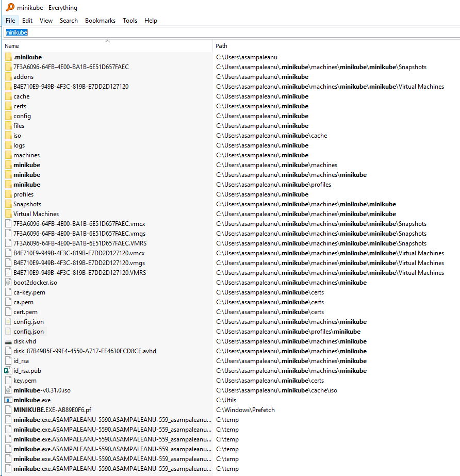This screenshot has height=476, width=460.
Task: Select the machines folder icon
Action: pos(8,155)
